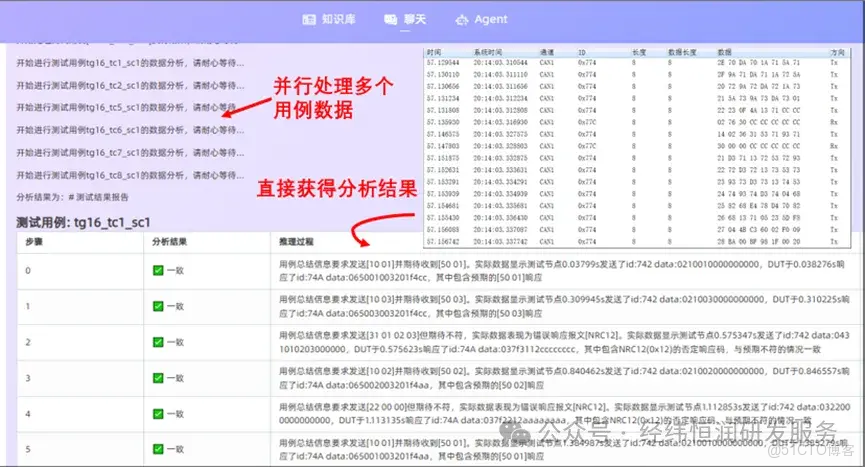This screenshot has width=865, height=467.
Task: Select log line for tg16_tc2_sc1 data analysis
Action: tap(130, 85)
